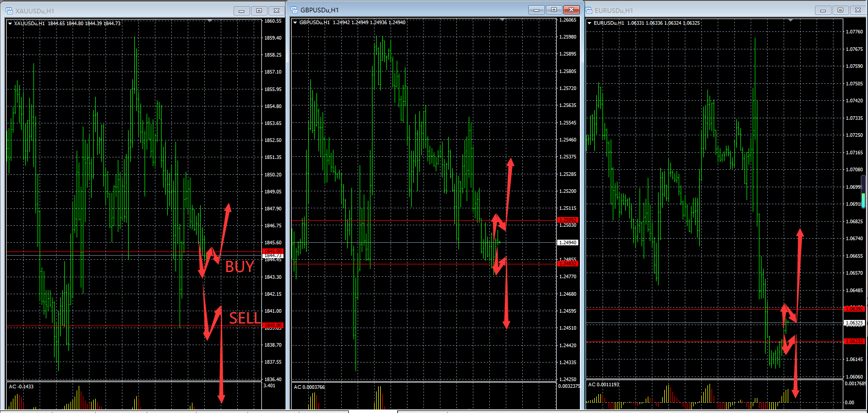Select the BUY text label on gold chart
868x413 pixels.
click(x=239, y=267)
